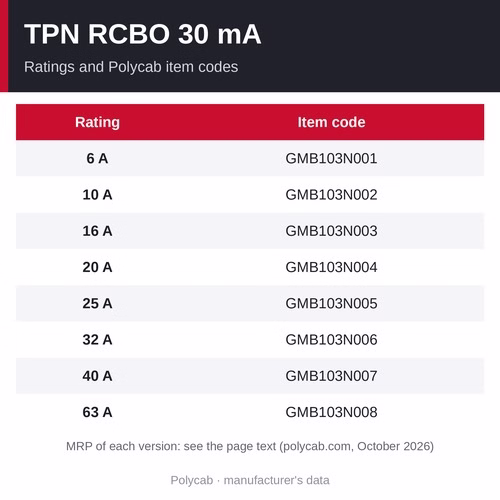
Task: Click the 10 A rating cell
Action: pos(97,195)
